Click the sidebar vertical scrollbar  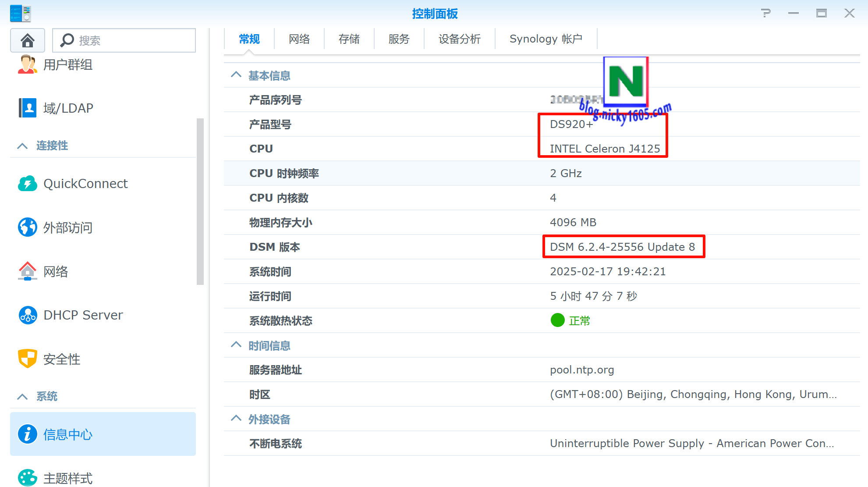200,202
